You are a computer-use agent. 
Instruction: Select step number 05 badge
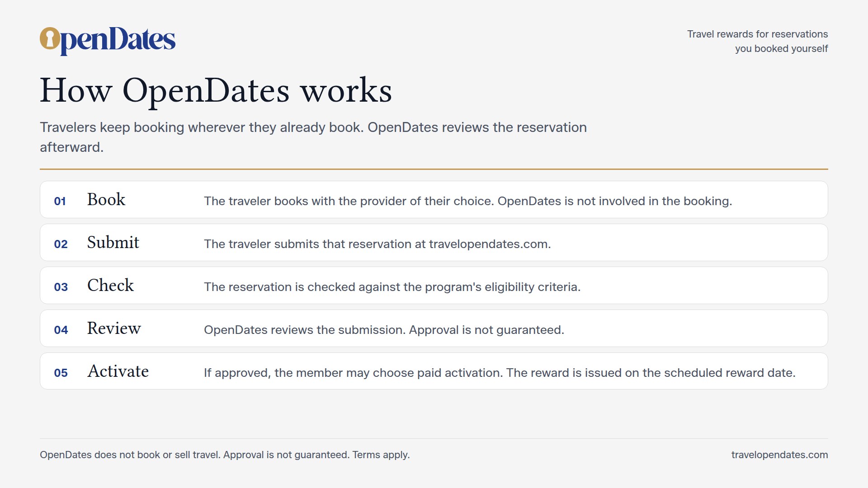click(x=61, y=373)
